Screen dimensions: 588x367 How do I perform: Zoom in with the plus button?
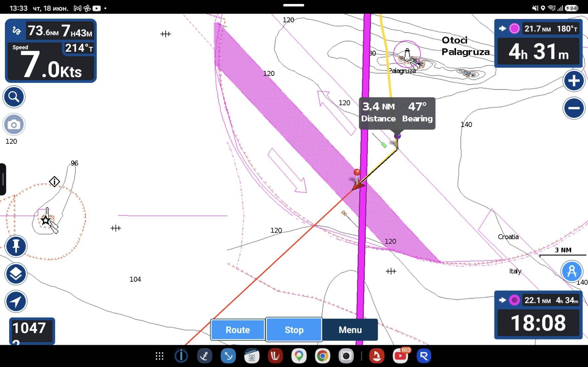coord(574,80)
